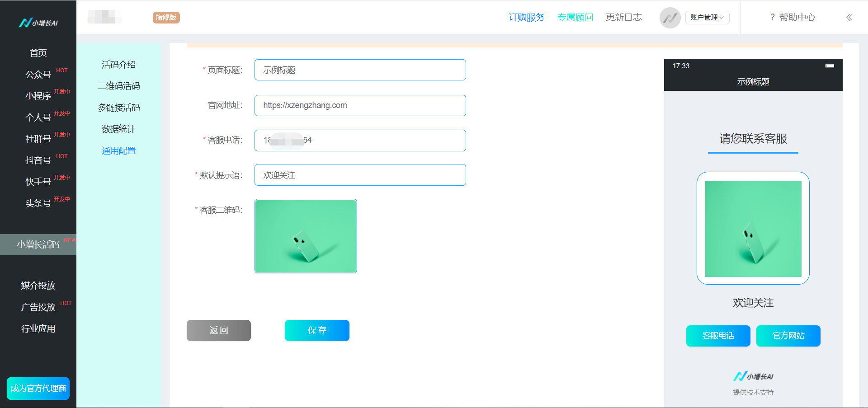Image resolution: width=868 pixels, height=408 pixels.
Task: Click the QR image in the phone preview
Action: click(x=753, y=229)
